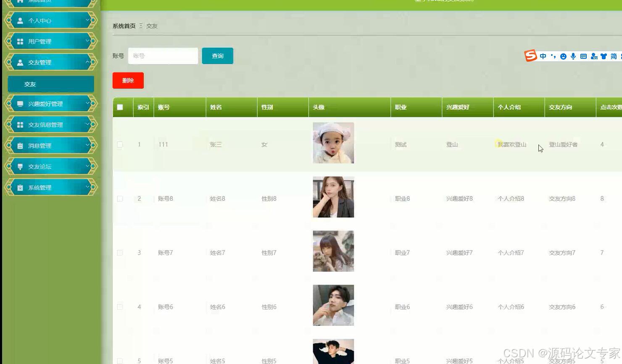Screen dimensions: 622x364
Task: Click the 系统管理 clipboard icon
Action: point(20,188)
